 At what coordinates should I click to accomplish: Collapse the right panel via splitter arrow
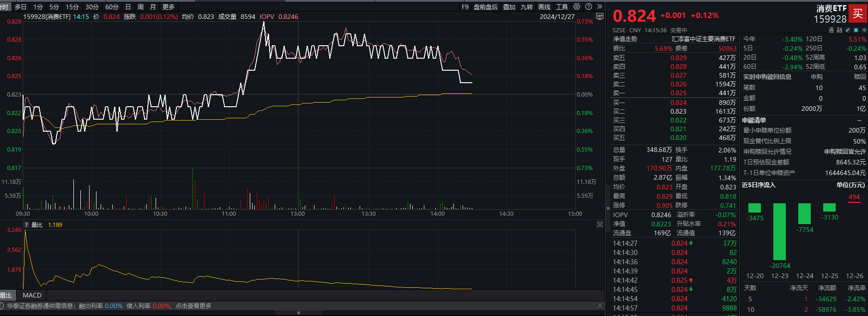coord(608,208)
